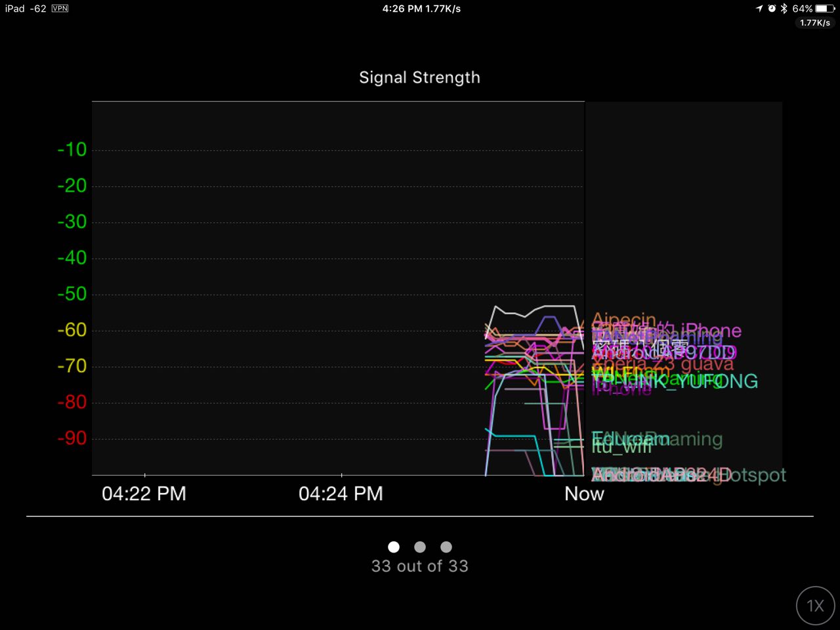The height and width of the screenshot is (630, 840).
Task: Tap the battery icon in status bar
Action: coord(826,9)
